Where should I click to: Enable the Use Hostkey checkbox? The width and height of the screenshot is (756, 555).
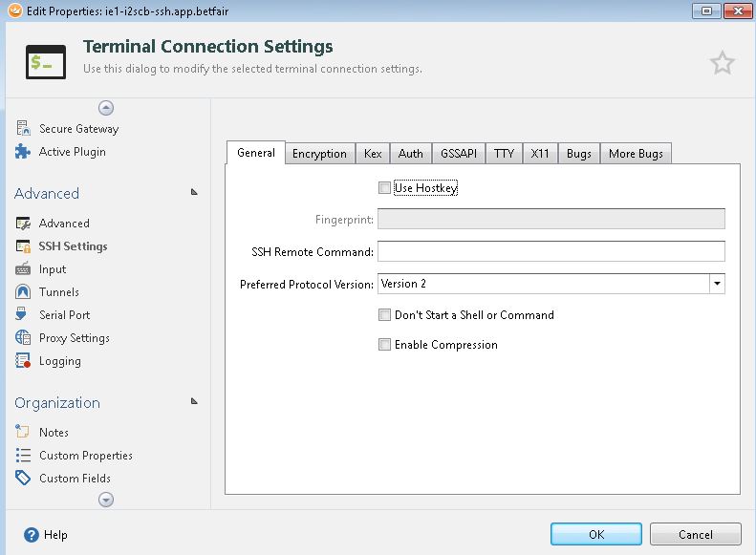(384, 188)
